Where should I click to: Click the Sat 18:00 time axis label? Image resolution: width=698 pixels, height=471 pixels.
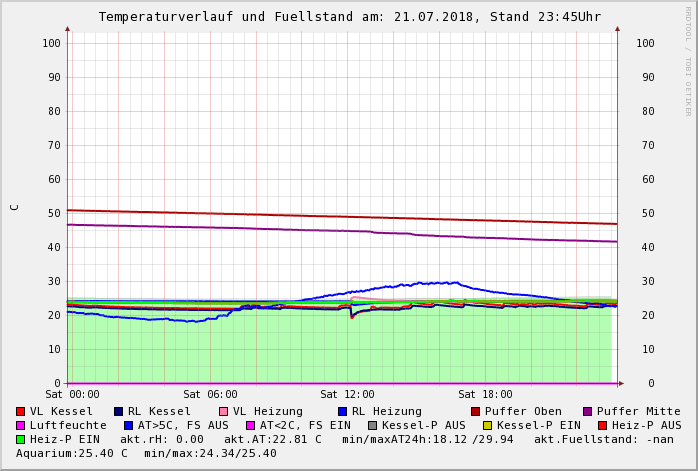pyautogui.click(x=485, y=394)
